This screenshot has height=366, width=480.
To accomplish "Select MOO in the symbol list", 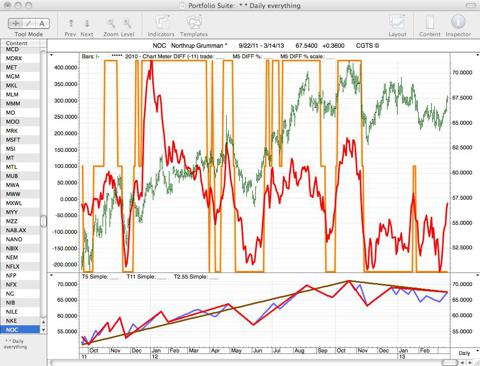I will [x=20, y=122].
